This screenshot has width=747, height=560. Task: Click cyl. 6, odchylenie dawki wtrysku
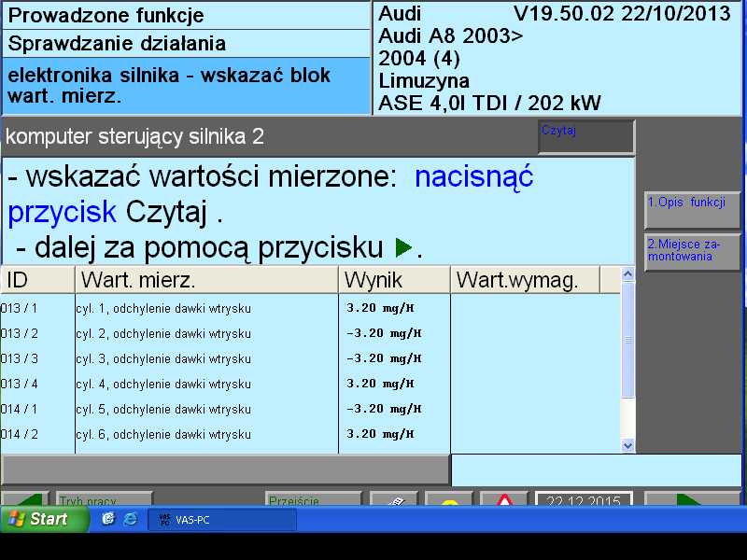(x=163, y=435)
